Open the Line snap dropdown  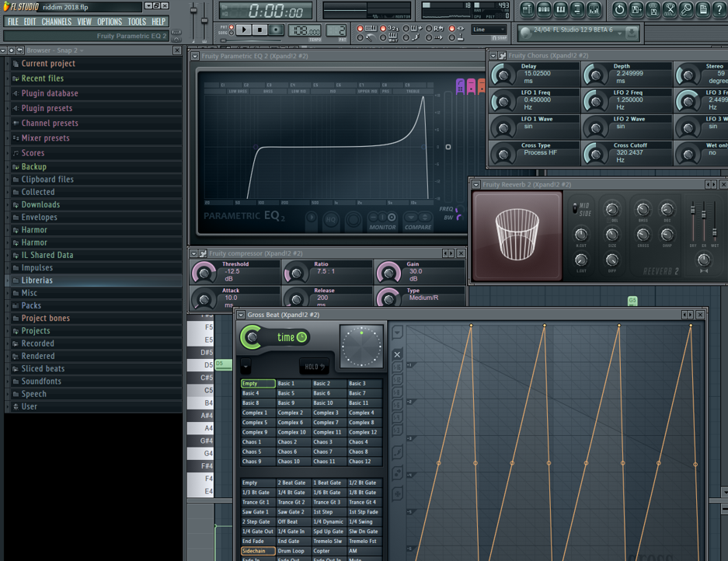pyautogui.click(x=489, y=30)
